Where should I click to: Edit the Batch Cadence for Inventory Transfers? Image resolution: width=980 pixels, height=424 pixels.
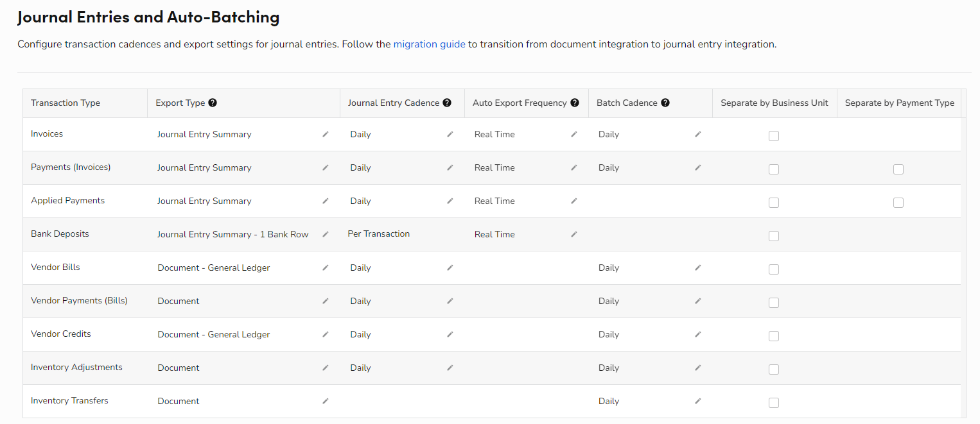(x=697, y=401)
